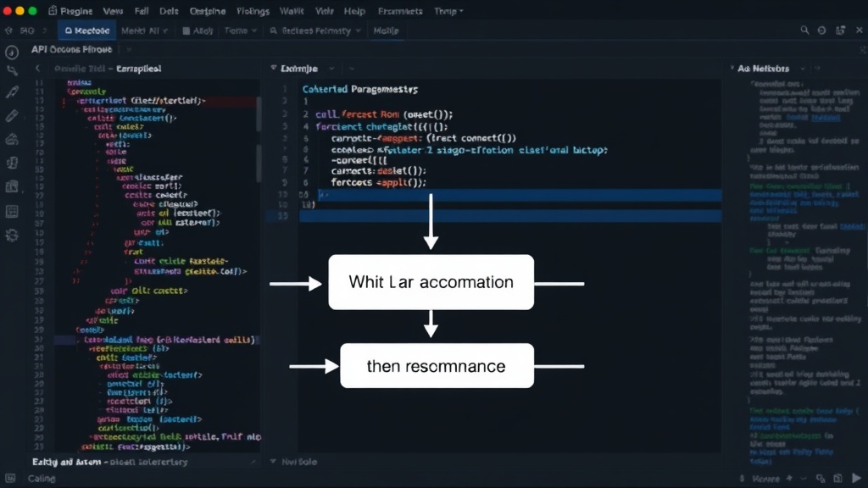This screenshot has height=488, width=868.
Task: Click the small icon left of Kerare status text
Action: click(743, 478)
